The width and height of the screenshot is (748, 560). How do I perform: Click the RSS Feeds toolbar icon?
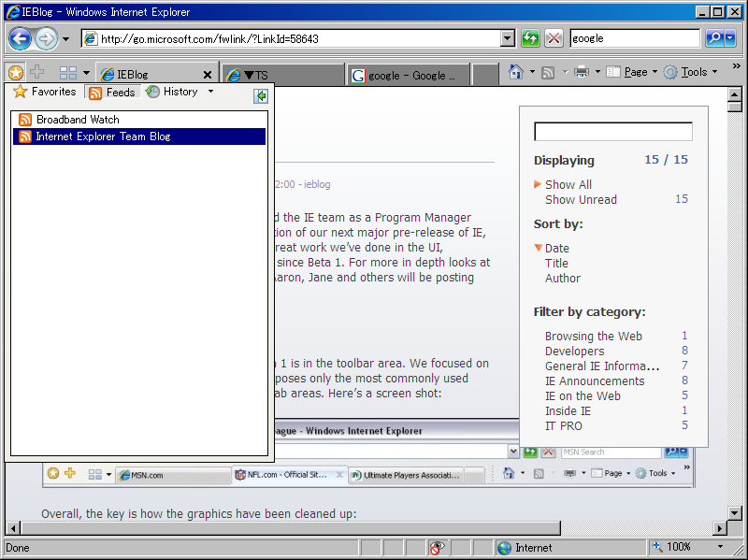[548, 73]
